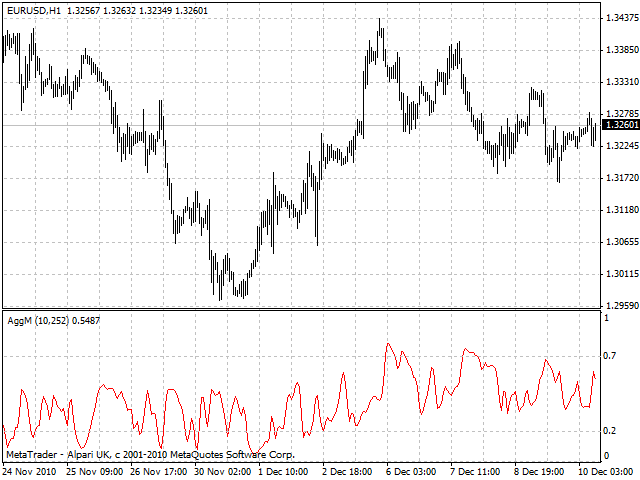The height and width of the screenshot is (480, 640).
Task: Select the 1.30655 price axis value
Action: 621,241
